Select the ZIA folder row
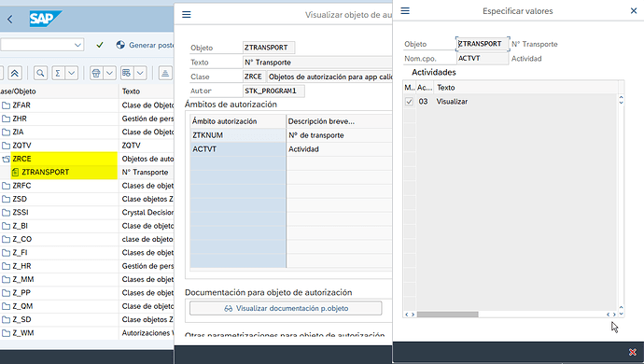This screenshot has height=364, width=644. tap(59, 132)
